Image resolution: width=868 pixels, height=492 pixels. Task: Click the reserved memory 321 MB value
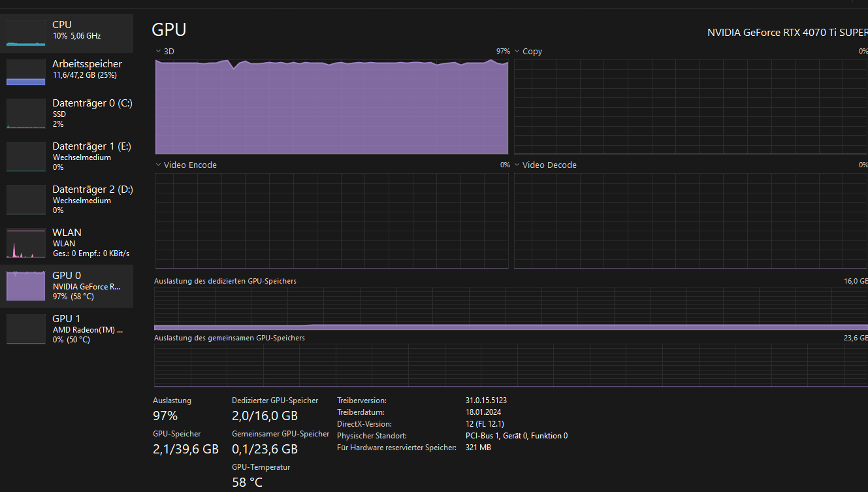[x=478, y=448]
